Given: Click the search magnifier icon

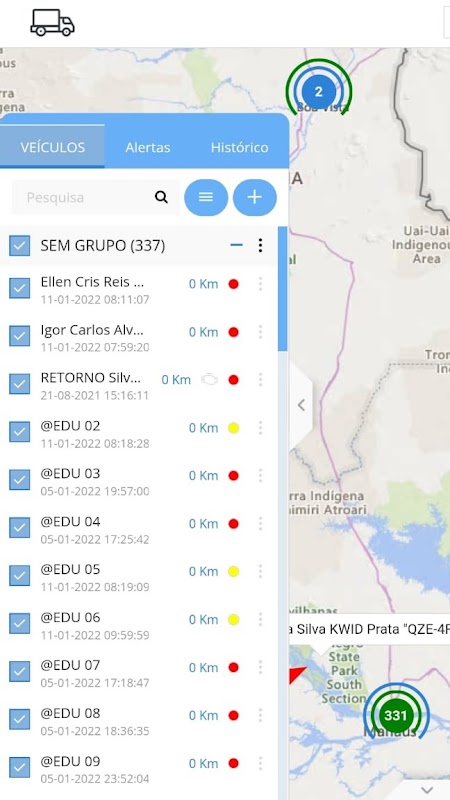Looking at the screenshot, I should 161,197.
